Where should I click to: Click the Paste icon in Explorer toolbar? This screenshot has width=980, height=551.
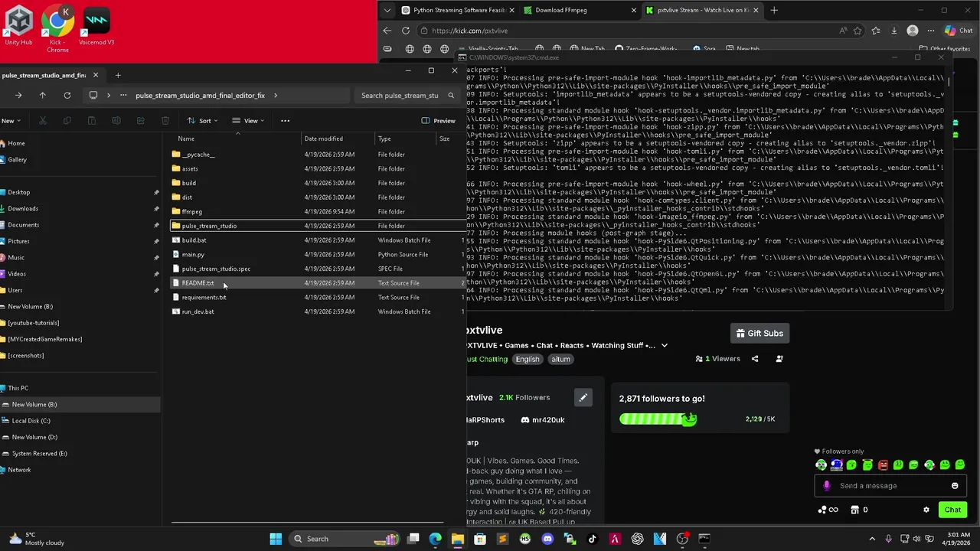(92, 120)
